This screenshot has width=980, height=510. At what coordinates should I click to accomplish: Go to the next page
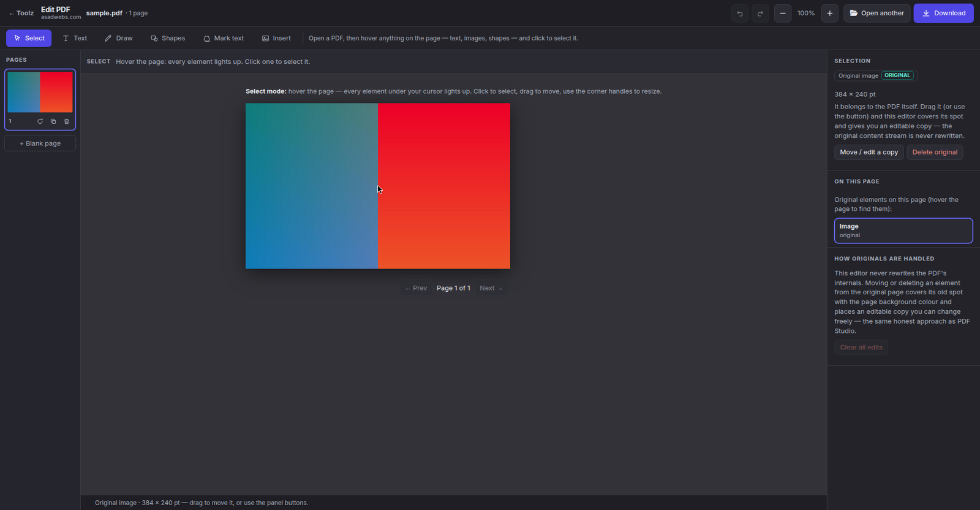point(491,288)
